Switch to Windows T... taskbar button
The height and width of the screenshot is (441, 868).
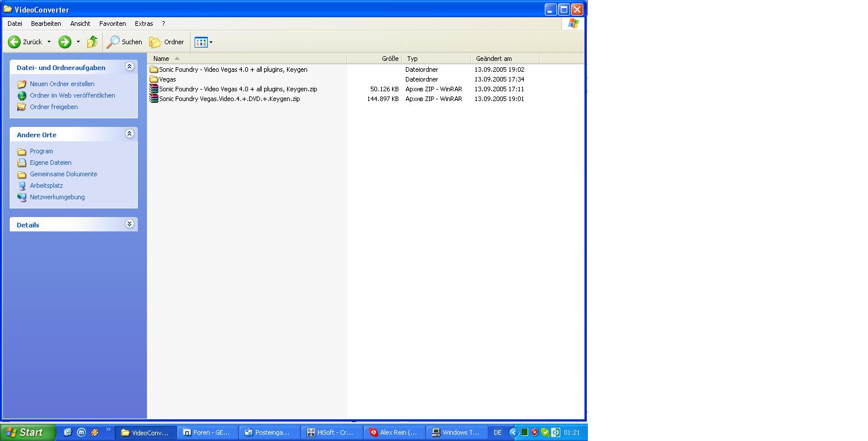[x=456, y=432]
